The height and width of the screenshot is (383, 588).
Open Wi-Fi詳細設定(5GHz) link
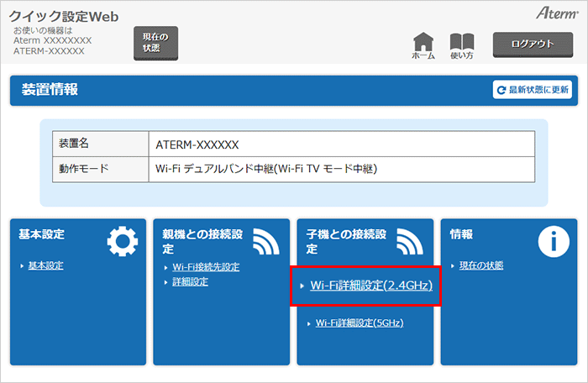[x=360, y=323]
